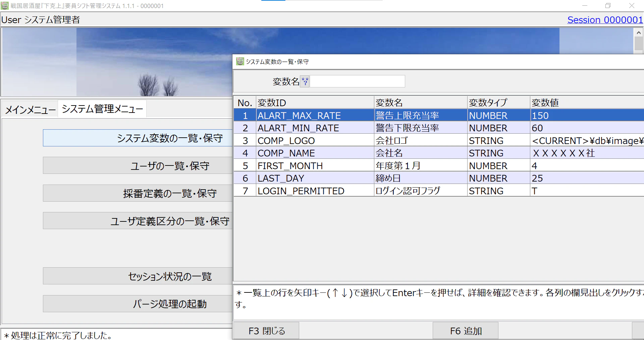Viewport: 644px width, 340px height.
Task: Click the F6 追加 button
Action: (x=466, y=331)
